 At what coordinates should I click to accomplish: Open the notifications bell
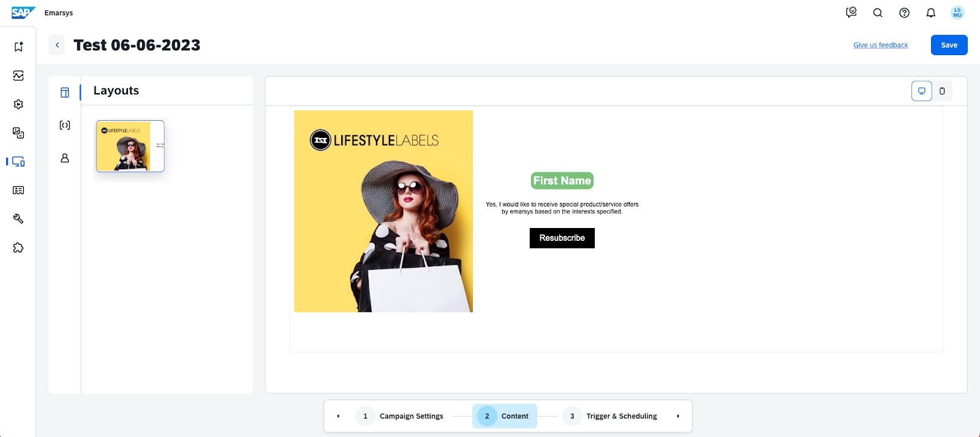pos(931,13)
